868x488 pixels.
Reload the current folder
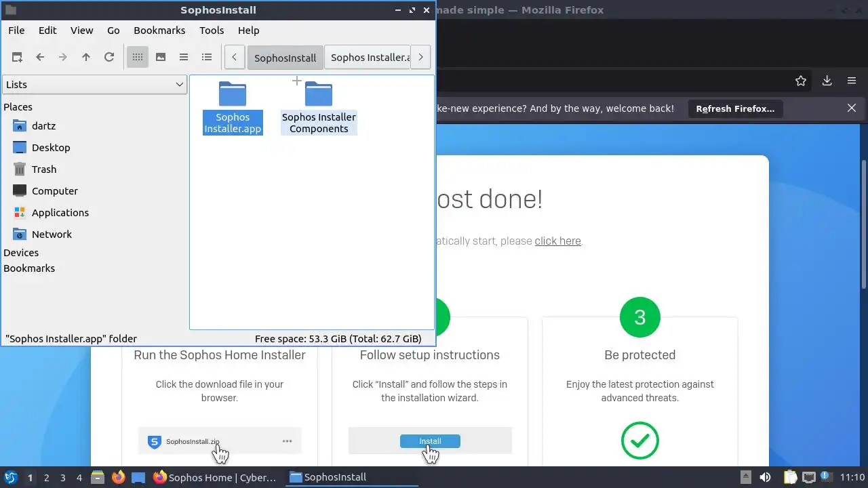[109, 58]
